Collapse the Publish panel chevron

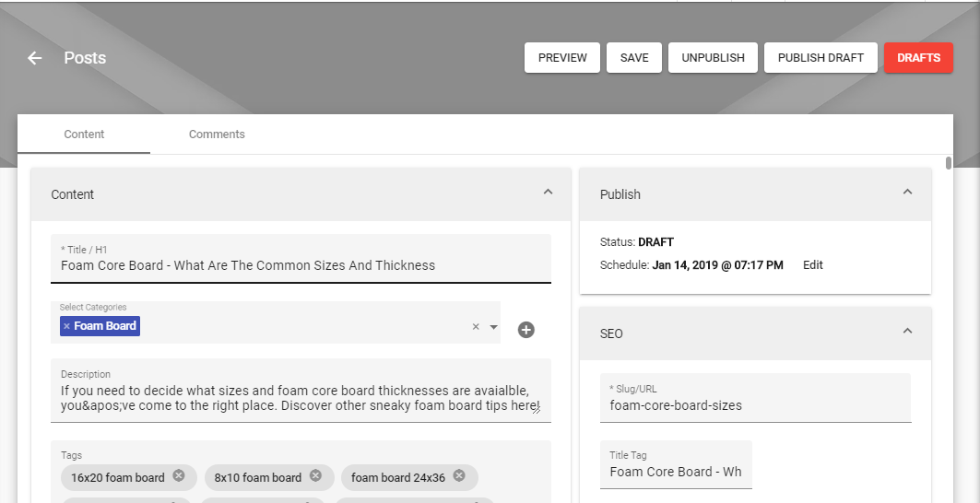pyautogui.click(x=908, y=193)
